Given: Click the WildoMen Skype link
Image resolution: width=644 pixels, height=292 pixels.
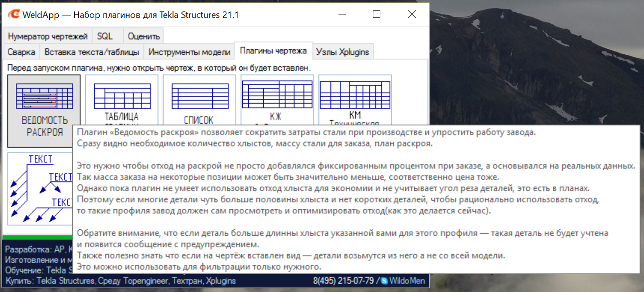Looking at the screenshot, I should tap(404, 281).
